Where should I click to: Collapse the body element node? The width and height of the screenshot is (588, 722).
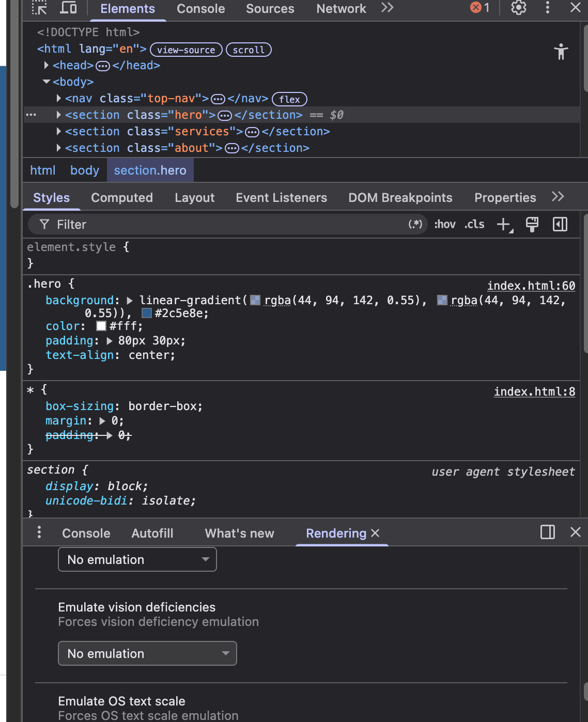tap(47, 82)
